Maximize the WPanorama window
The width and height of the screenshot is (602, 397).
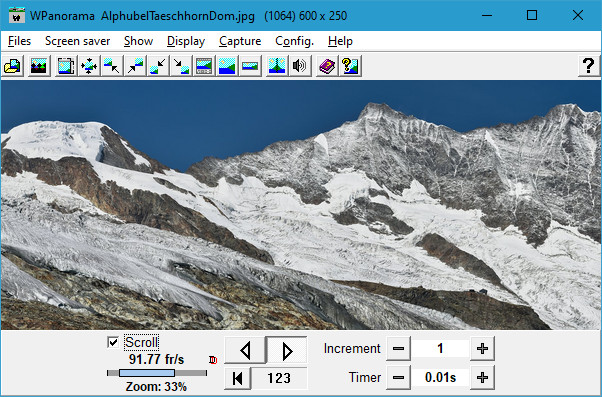coord(532,15)
